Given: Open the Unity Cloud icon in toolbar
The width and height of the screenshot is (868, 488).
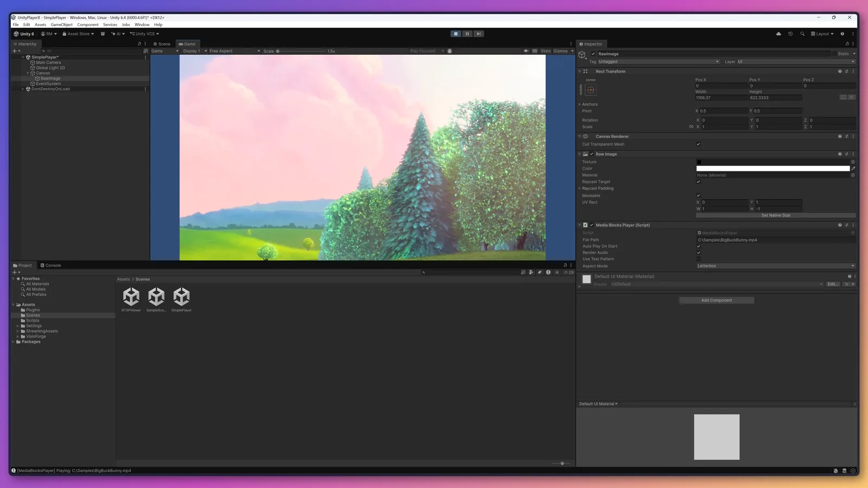Looking at the screenshot, I should (778, 34).
